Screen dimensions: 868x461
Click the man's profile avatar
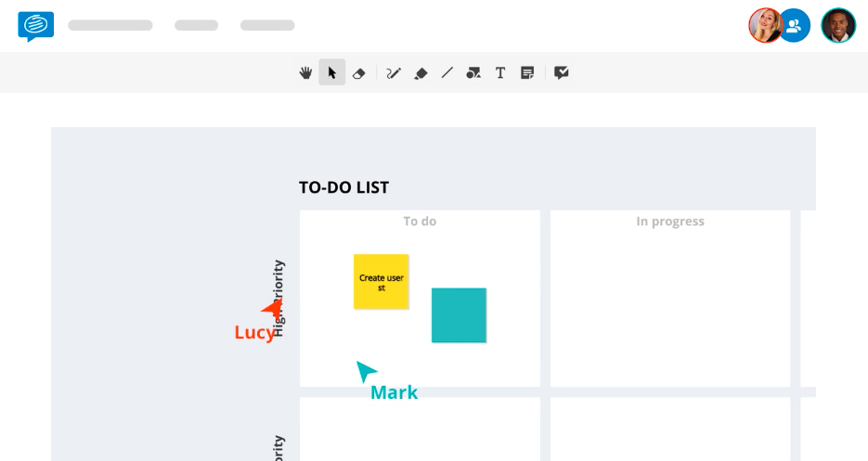point(838,25)
